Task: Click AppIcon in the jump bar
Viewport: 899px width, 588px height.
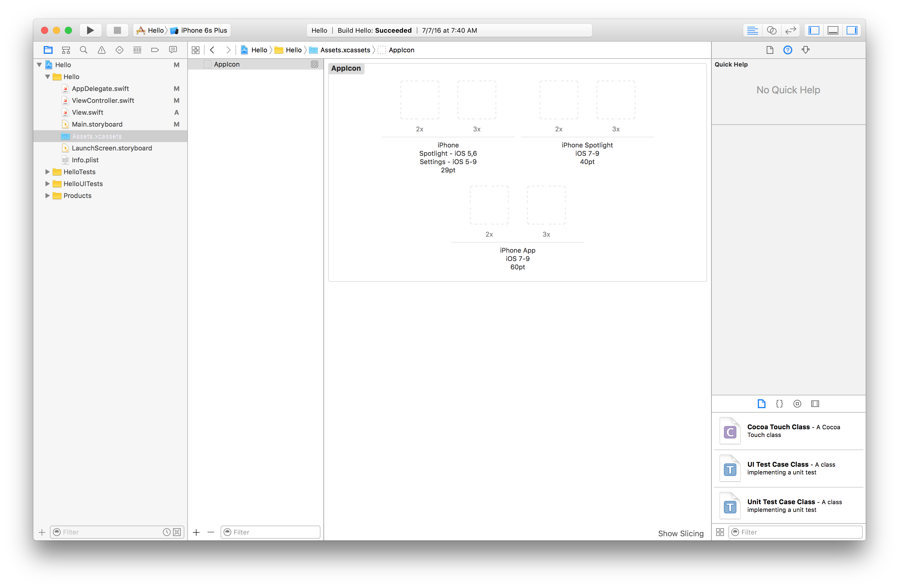Action: (x=396, y=50)
